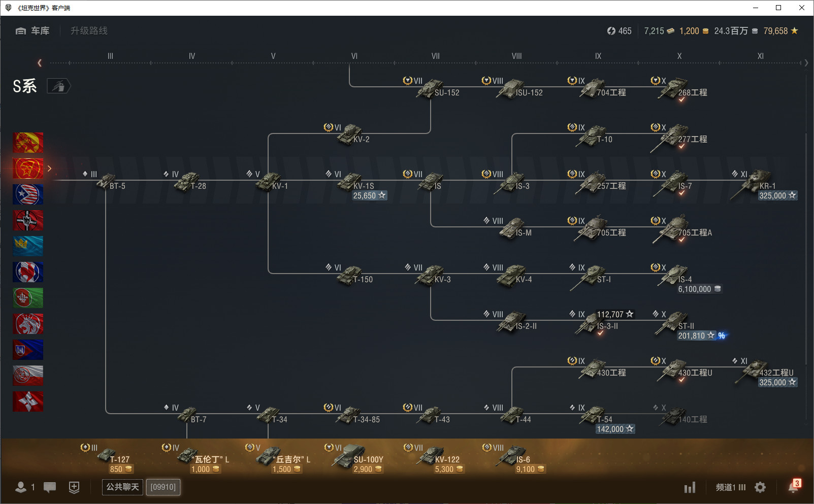The height and width of the screenshot is (504, 814).
Task: Select the stars-and-stripes nation flag
Action: tap(28, 194)
